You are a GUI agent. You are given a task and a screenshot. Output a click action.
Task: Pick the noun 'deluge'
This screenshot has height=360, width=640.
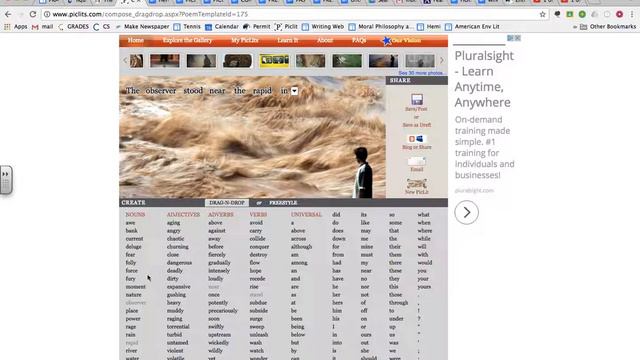pos(133,247)
